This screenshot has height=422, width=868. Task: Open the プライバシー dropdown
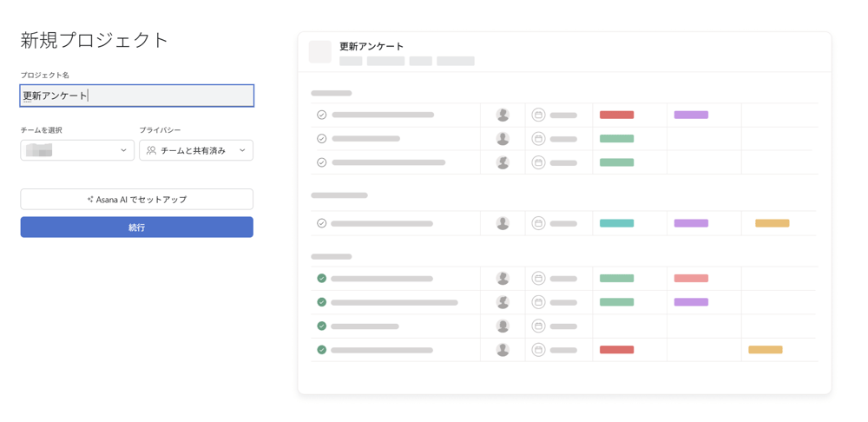196,150
